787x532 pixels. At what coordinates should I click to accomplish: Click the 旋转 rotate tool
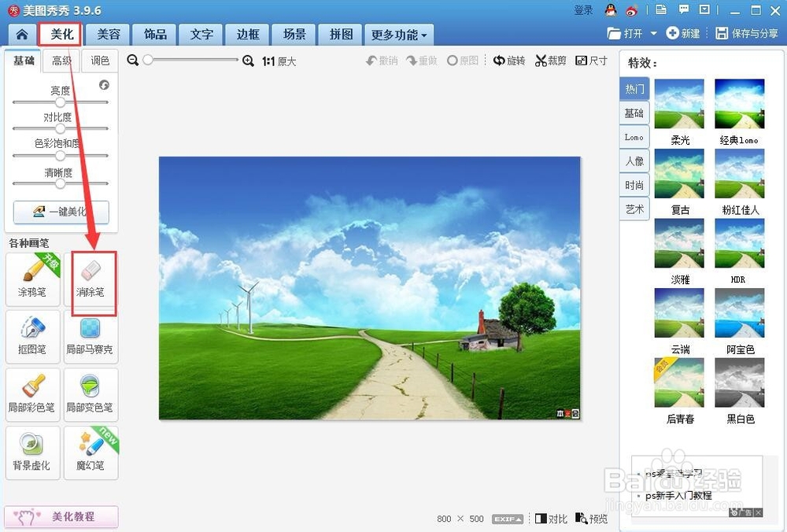(x=508, y=61)
